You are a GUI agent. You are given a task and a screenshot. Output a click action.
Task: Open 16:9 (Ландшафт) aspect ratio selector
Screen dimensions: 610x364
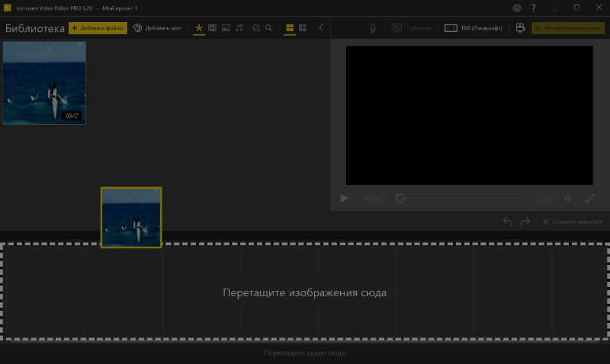pyautogui.click(x=473, y=28)
